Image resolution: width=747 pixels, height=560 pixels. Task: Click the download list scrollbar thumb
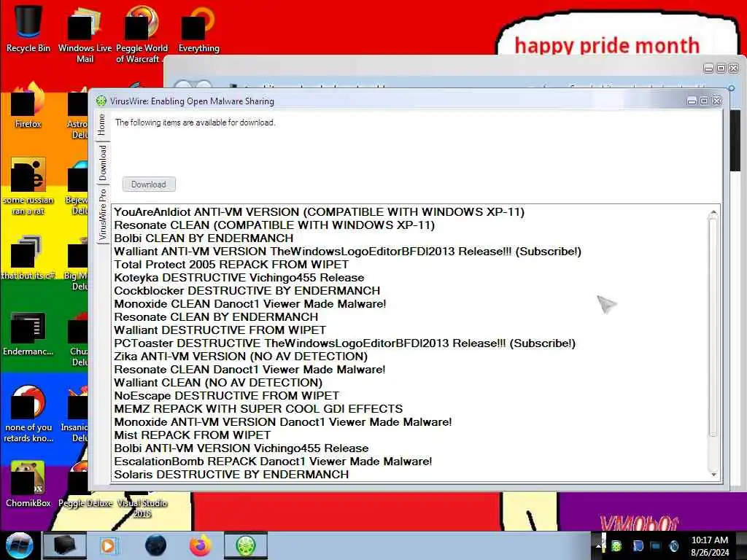[x=713, y=326]
